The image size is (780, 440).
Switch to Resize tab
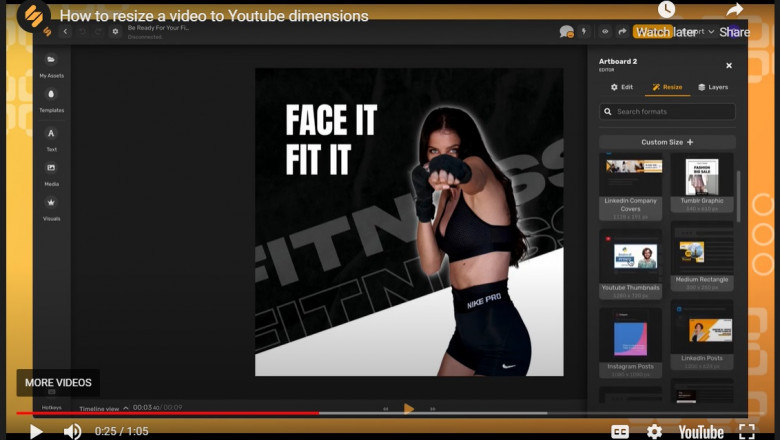coord(668,87)
